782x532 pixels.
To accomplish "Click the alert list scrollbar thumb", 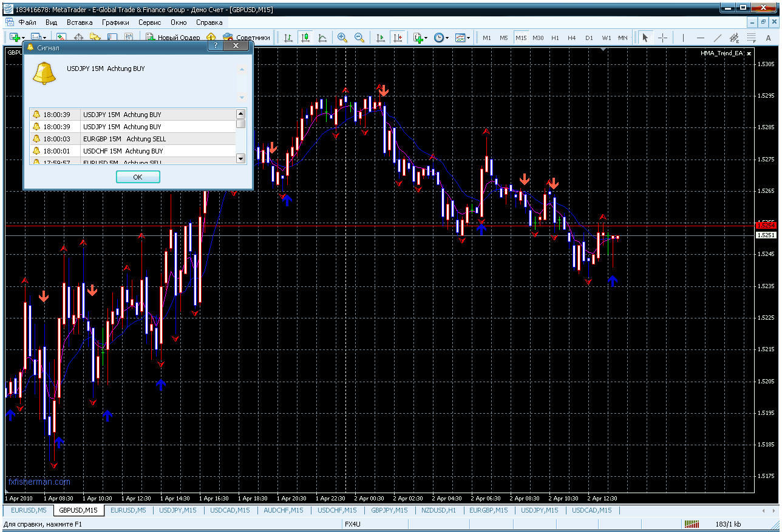I will click(x=240, y=124).
